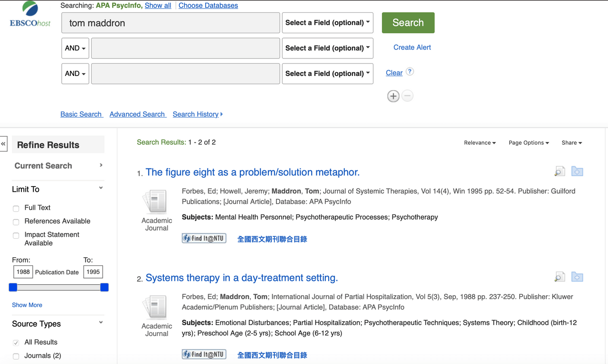The width and height of the screenshot is (608, 364).
Task: Open the third row AND operator dropdown
Action: (x=75, y=74)
